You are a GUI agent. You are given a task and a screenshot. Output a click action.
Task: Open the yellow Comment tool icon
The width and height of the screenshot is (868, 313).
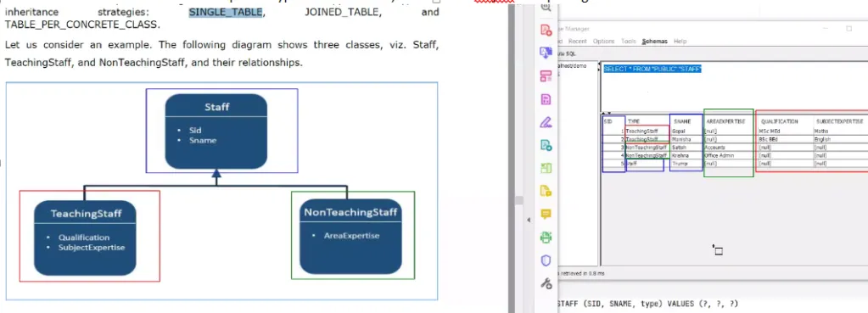[x=546, y=214]
